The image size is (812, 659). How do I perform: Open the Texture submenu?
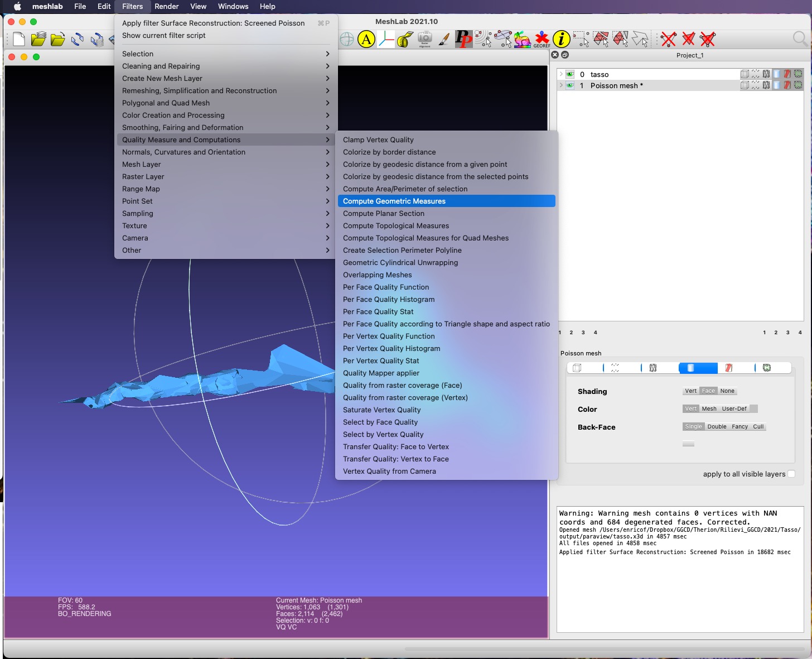point(226,225)
